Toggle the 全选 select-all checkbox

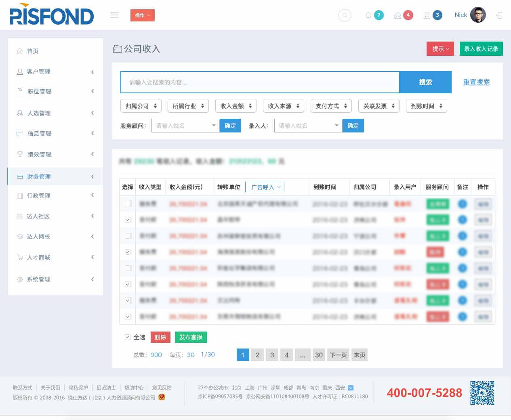click(x=128, y=337)
